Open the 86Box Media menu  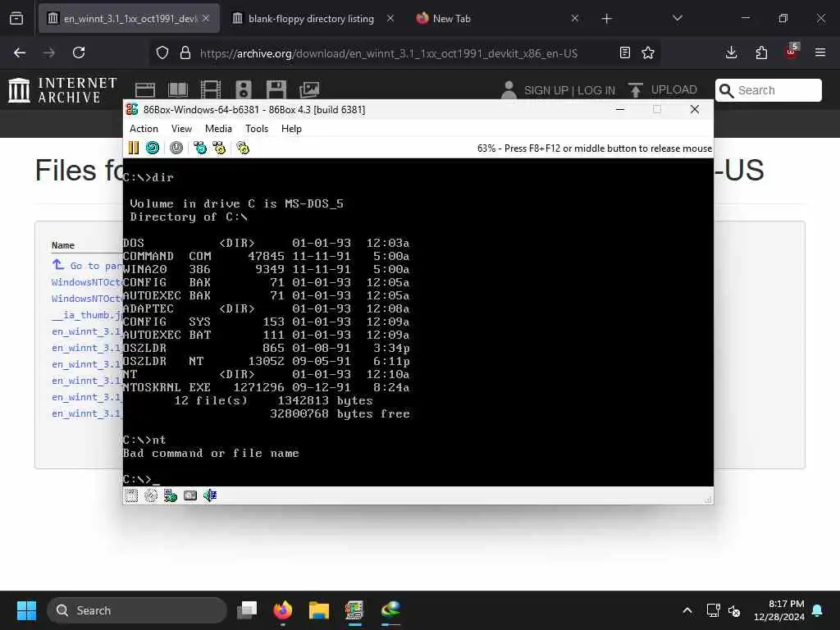click(x=218, y=129)
